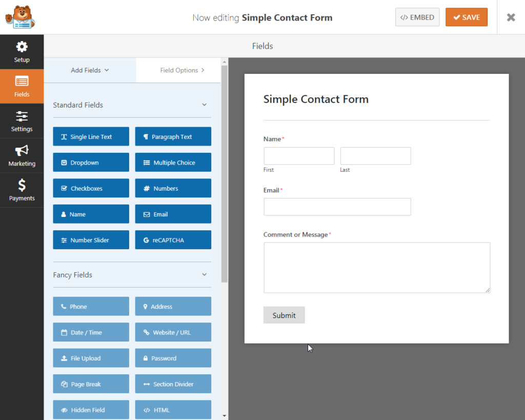The image size is (525, 420).
Task: Add an Email field
Action: [x=173, y=214]
